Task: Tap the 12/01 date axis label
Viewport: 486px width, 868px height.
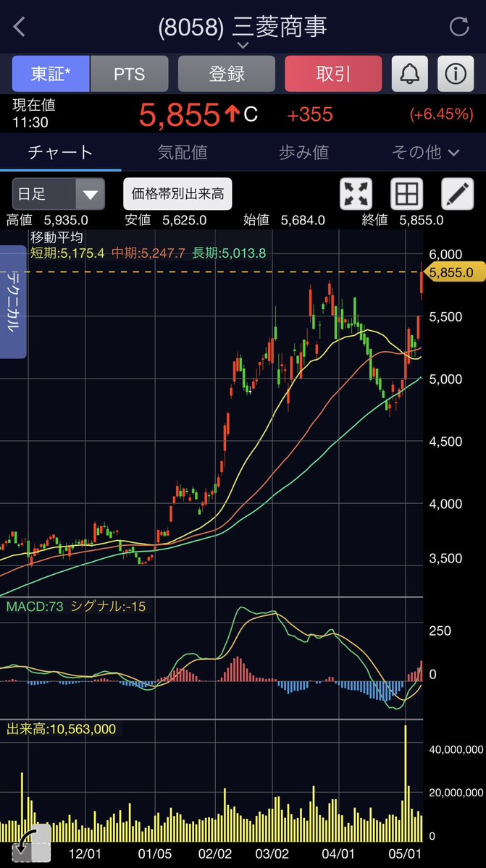Action: 85,854
